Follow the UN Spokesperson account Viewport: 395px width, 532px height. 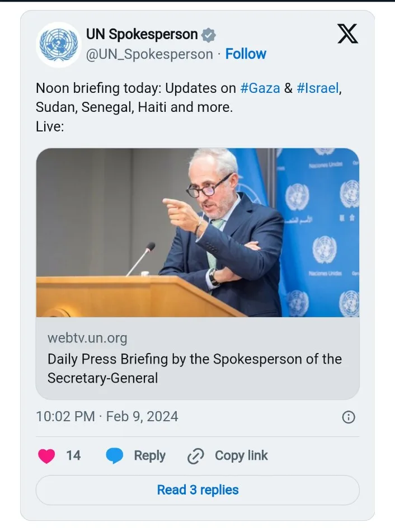(246, 54)
